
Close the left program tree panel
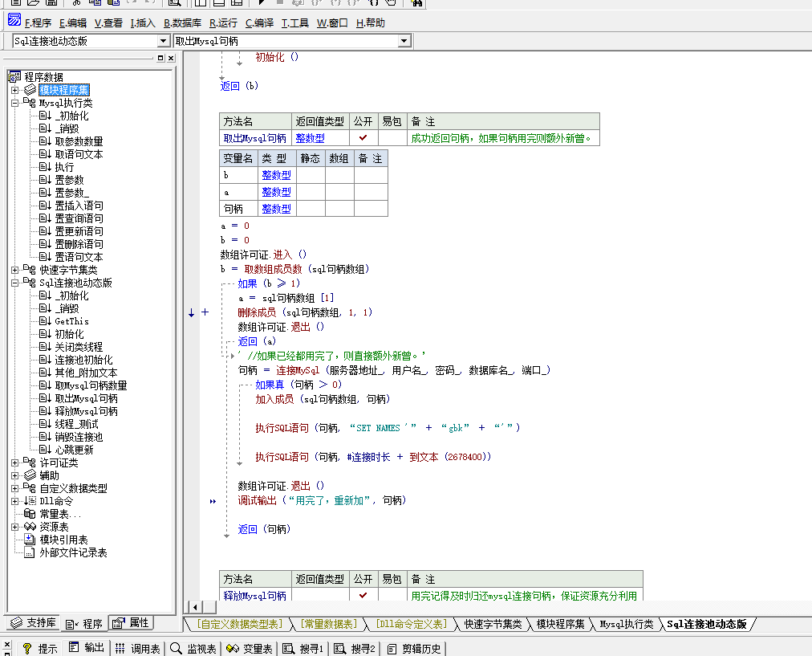(171, 58)
